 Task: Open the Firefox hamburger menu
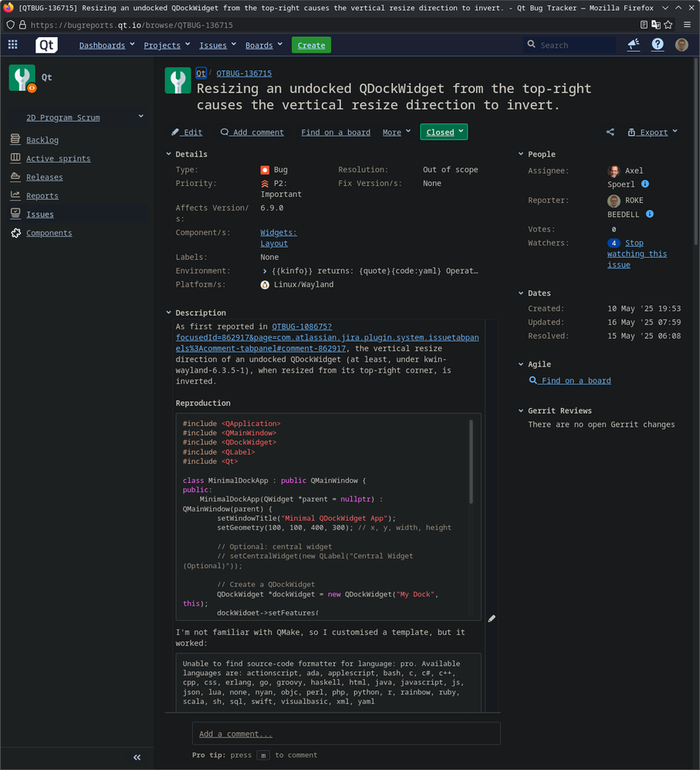click(687, 25)
